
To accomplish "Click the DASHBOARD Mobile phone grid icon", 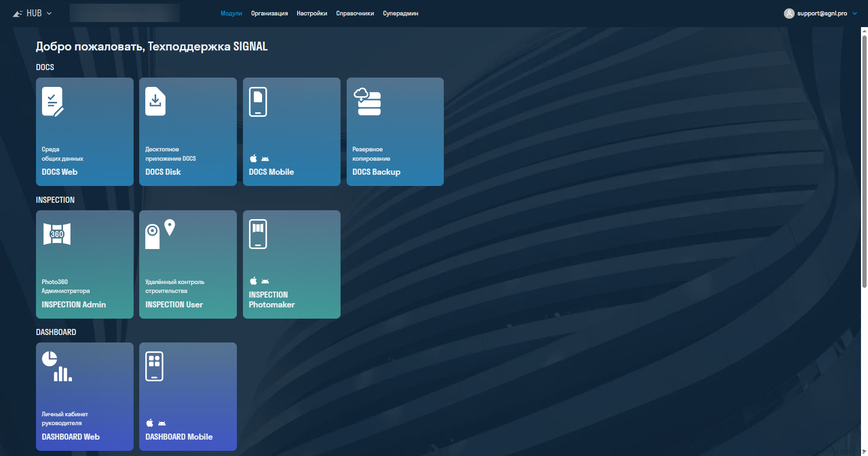I will pos(154,366).
